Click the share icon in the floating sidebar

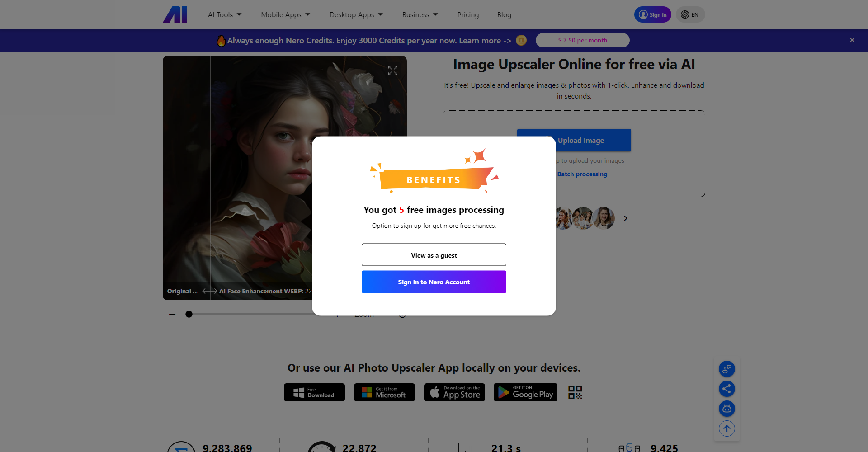726,388
